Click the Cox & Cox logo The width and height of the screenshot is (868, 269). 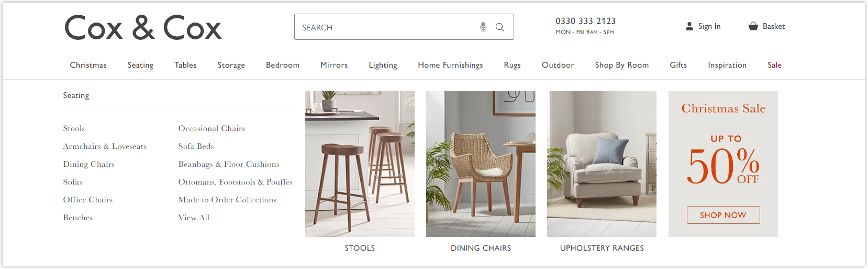143,28
